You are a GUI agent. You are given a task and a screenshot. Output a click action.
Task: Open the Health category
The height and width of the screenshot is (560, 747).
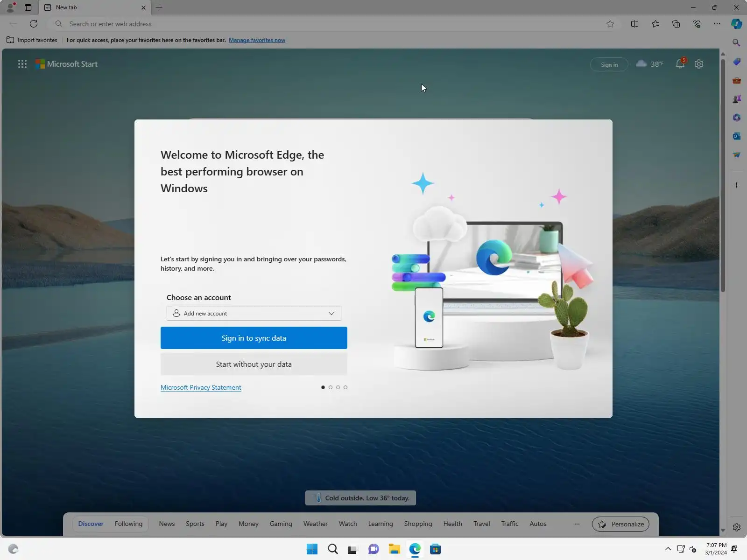[x=453, y=524]
